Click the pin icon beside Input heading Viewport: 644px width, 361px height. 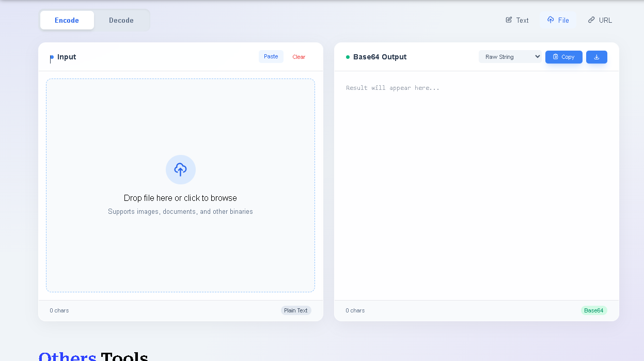50,57
